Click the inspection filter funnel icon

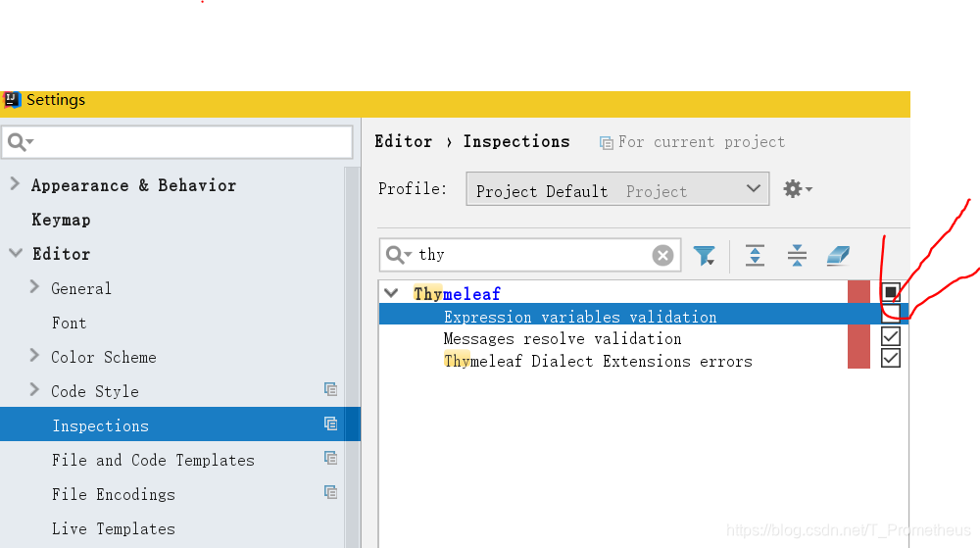(x=705, y=255)
